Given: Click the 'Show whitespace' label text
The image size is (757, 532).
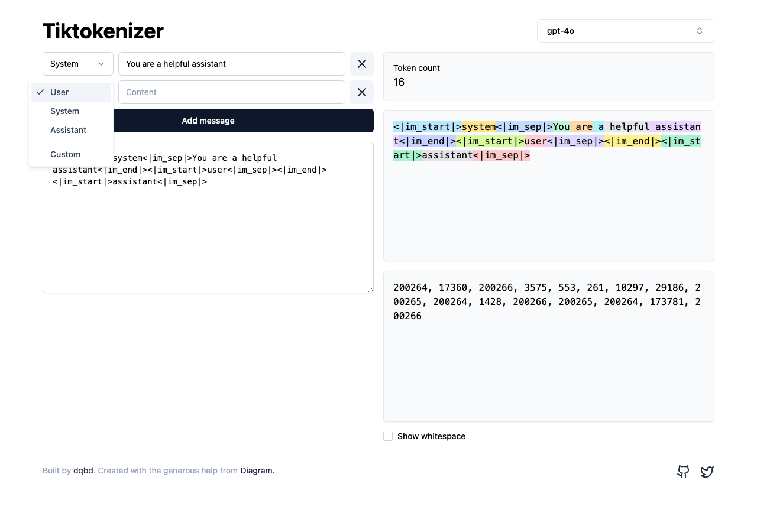Looking at the screenshot, I should pos(431,436).
